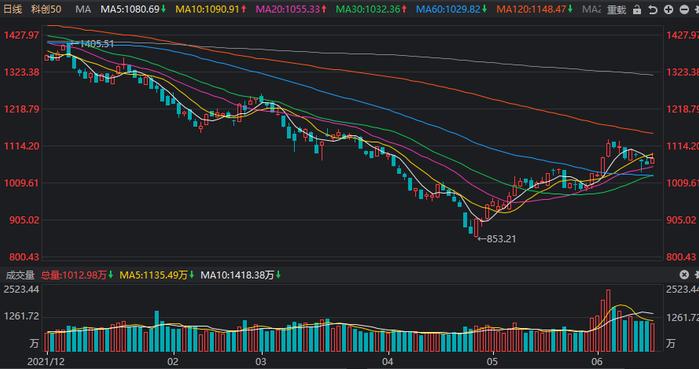Zoom in with the plus icon
This screenshot has width=699, height=369.
click(x=669, y=9)
